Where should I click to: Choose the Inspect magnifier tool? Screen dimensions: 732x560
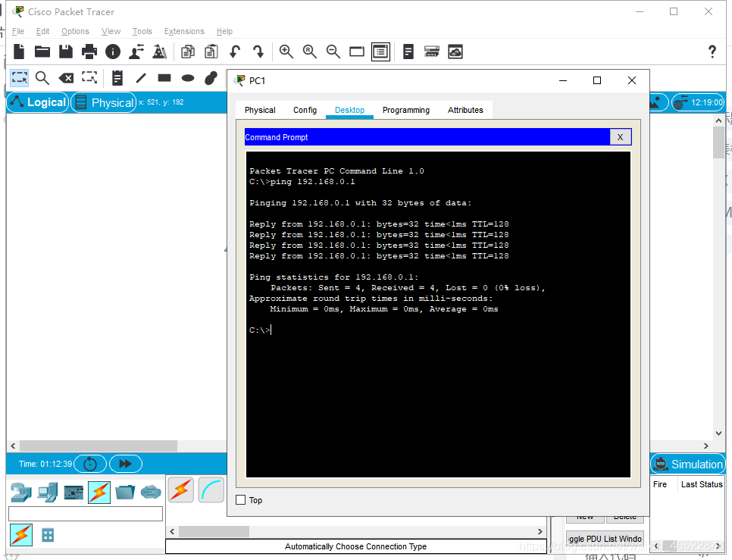pyautogui.click(x=42, y=78)
